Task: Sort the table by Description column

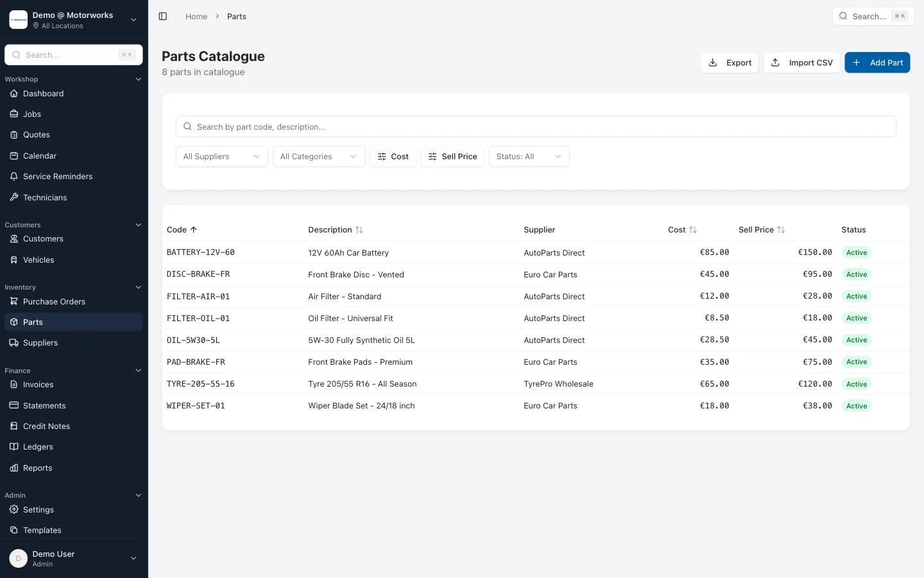Action: pyautogui.click(x=335, y=229)
